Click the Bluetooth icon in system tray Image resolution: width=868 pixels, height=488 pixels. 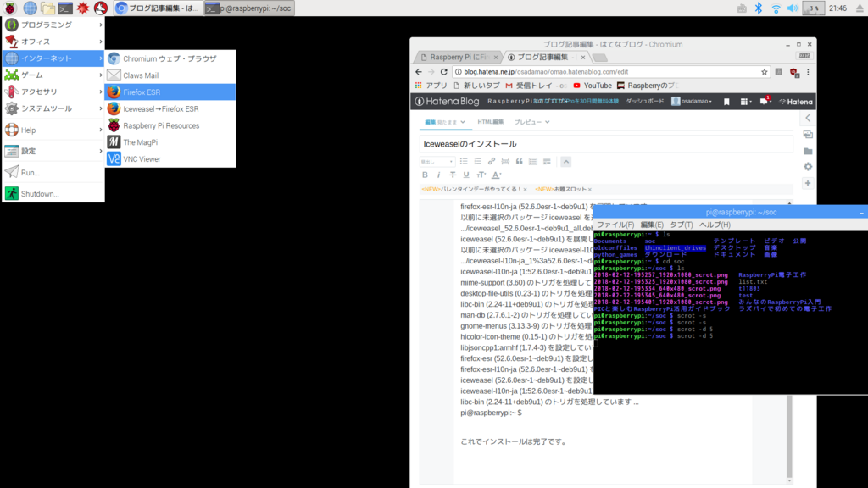point(759,8)
